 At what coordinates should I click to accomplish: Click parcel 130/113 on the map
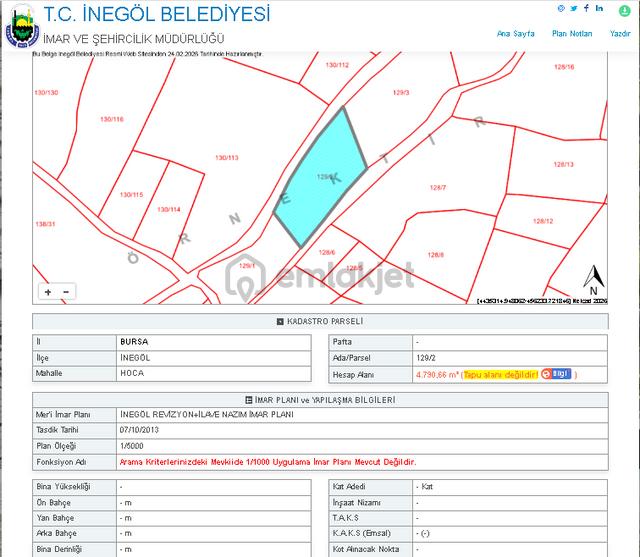[227, 158]
